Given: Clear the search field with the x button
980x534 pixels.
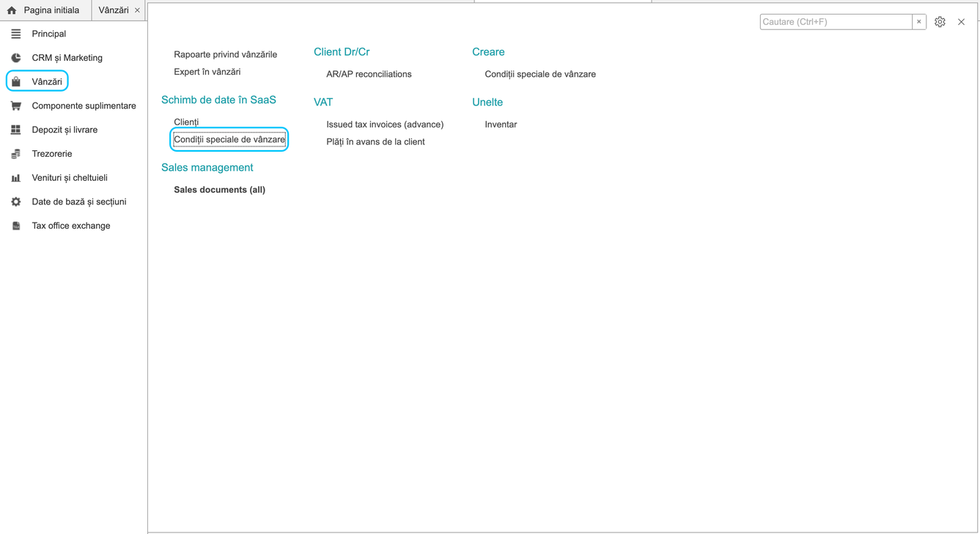Looking at the screenshot, I should point(918,22).
